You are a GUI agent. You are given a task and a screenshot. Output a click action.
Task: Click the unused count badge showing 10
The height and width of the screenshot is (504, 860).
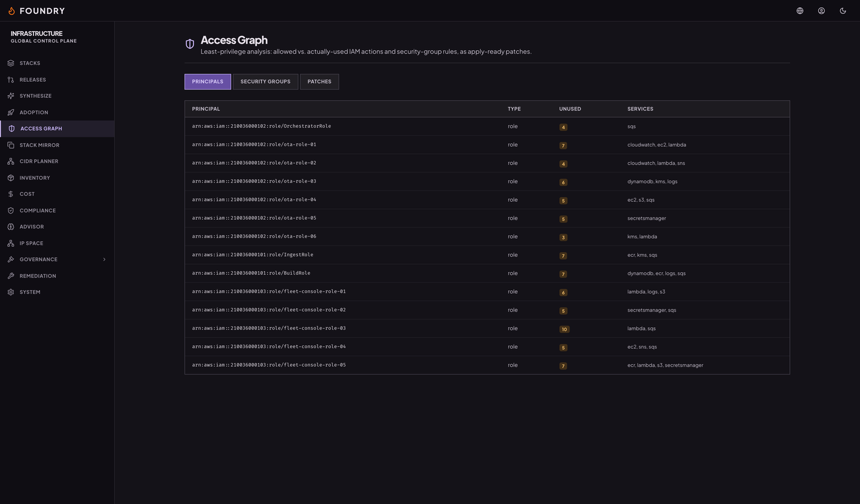pos(564,329)
